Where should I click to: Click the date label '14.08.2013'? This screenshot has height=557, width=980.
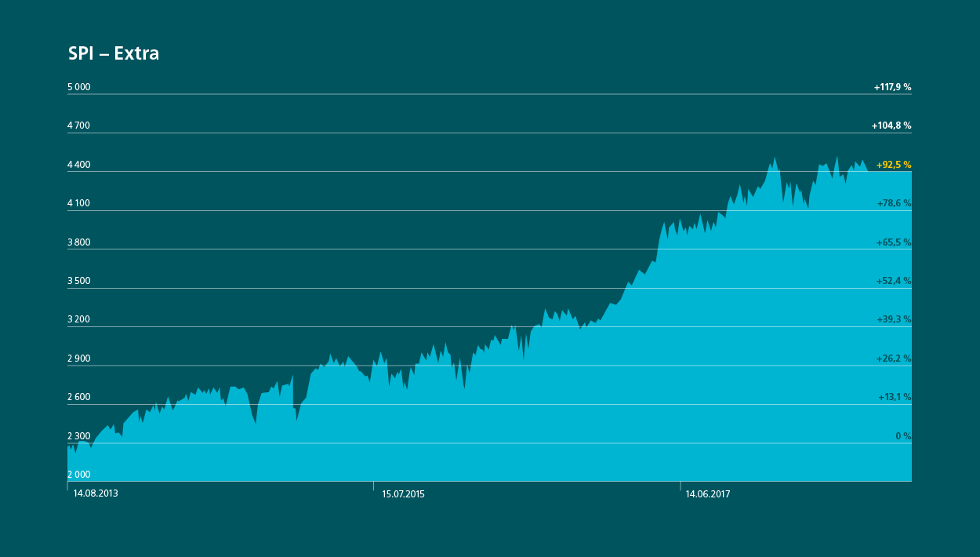tap(96, 494)
